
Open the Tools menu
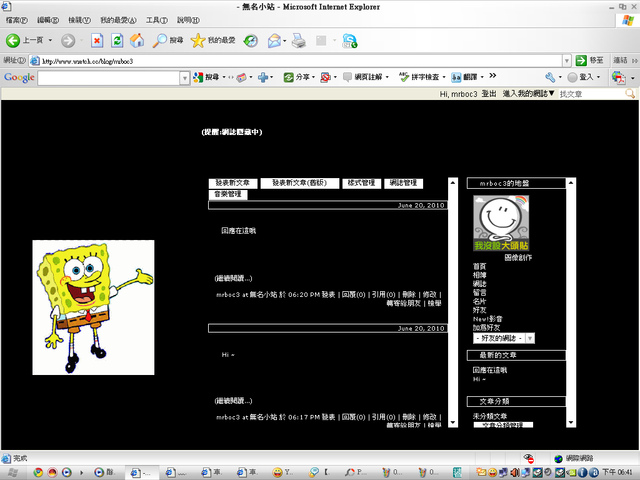(157, 20)
